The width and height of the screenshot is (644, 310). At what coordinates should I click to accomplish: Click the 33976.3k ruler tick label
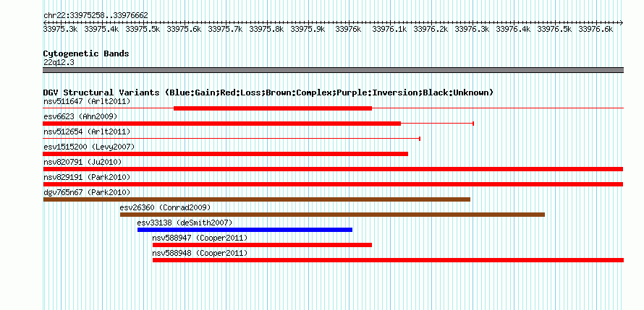(473, 29)
